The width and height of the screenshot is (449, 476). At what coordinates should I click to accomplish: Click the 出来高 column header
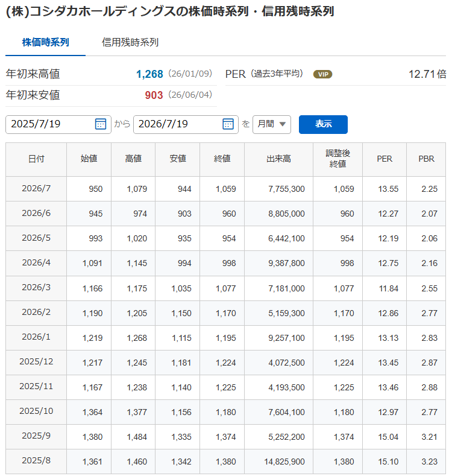tap(278, 159)
